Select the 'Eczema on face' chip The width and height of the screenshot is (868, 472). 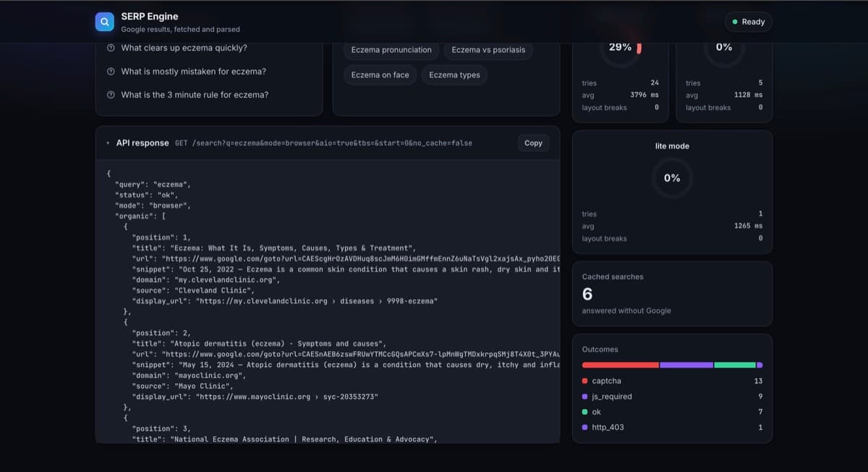coord(380,75)
